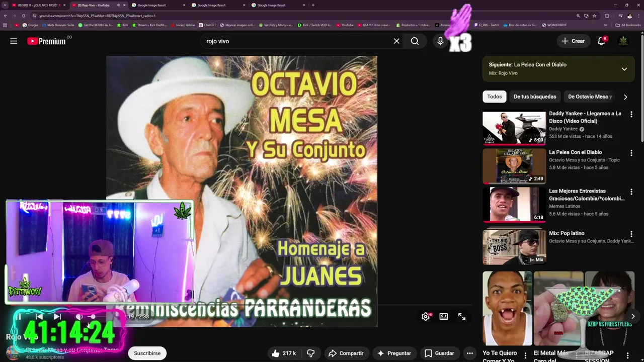Pause the playing video
The width and height of the screenshot is (644, 362).
pyautogui.click(x=19, y=316)
